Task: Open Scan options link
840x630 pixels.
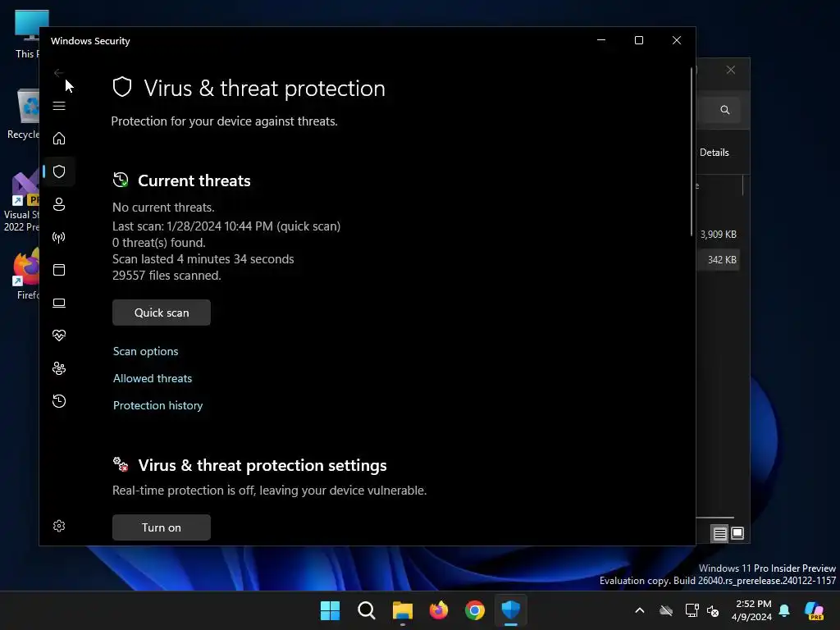Action: coord(146,351)
